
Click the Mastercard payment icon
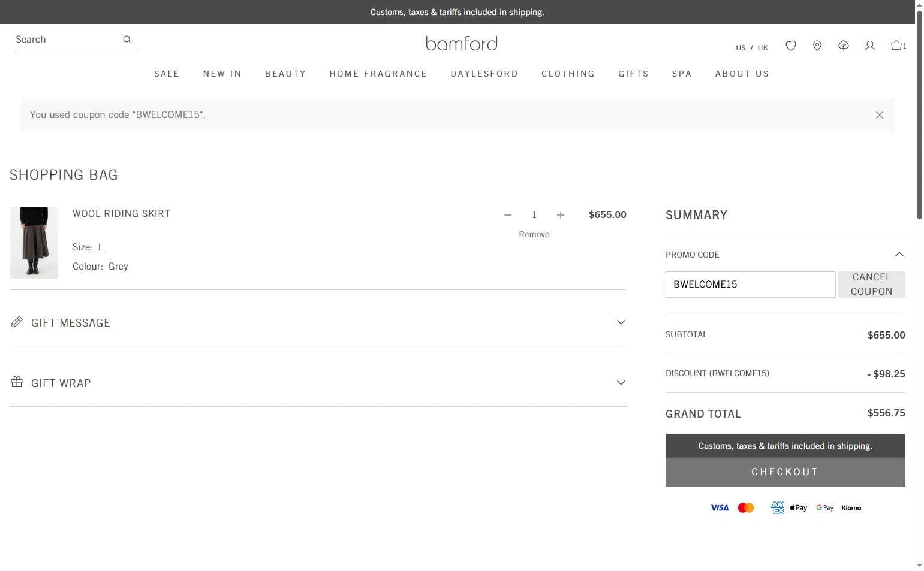click(x=746, y=508)
